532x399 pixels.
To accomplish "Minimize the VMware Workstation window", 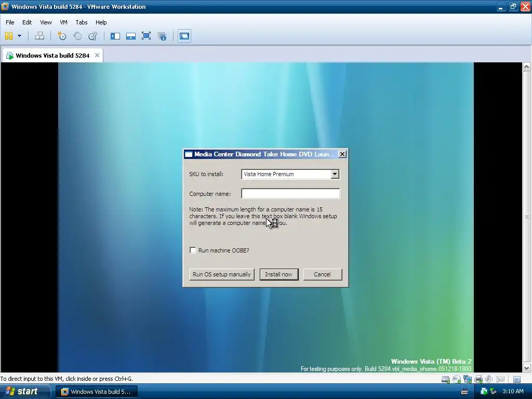I will (501, 7).
